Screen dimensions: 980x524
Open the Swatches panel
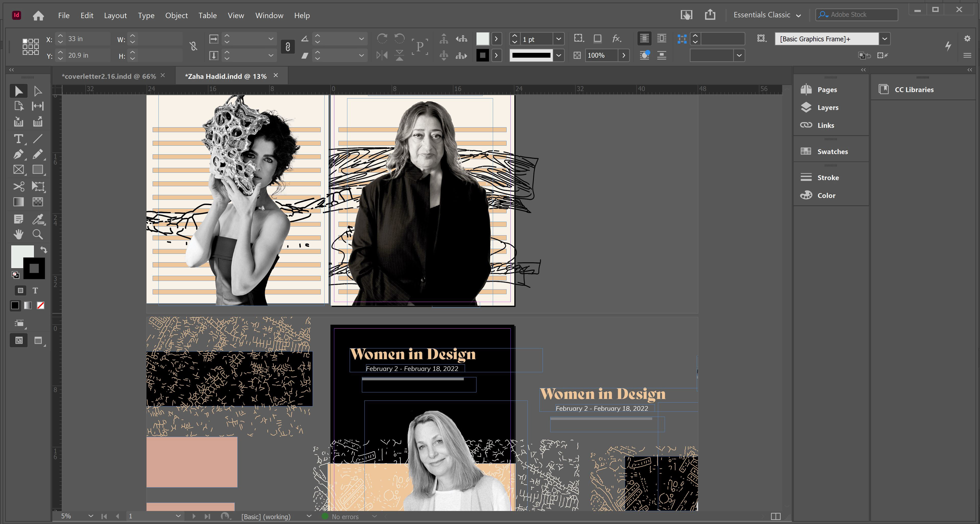point(832,152)
